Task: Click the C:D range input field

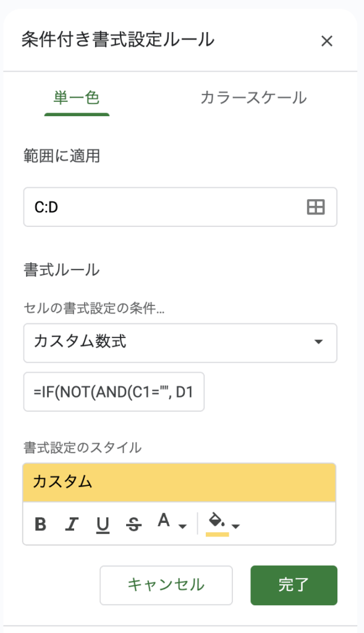Action: tap(180, 207)
